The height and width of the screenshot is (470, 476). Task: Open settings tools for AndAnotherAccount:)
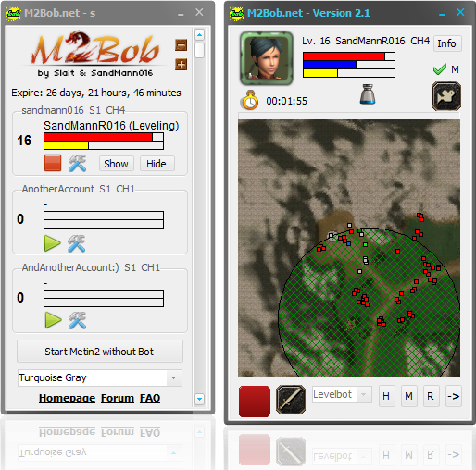[x=77, y=320]
